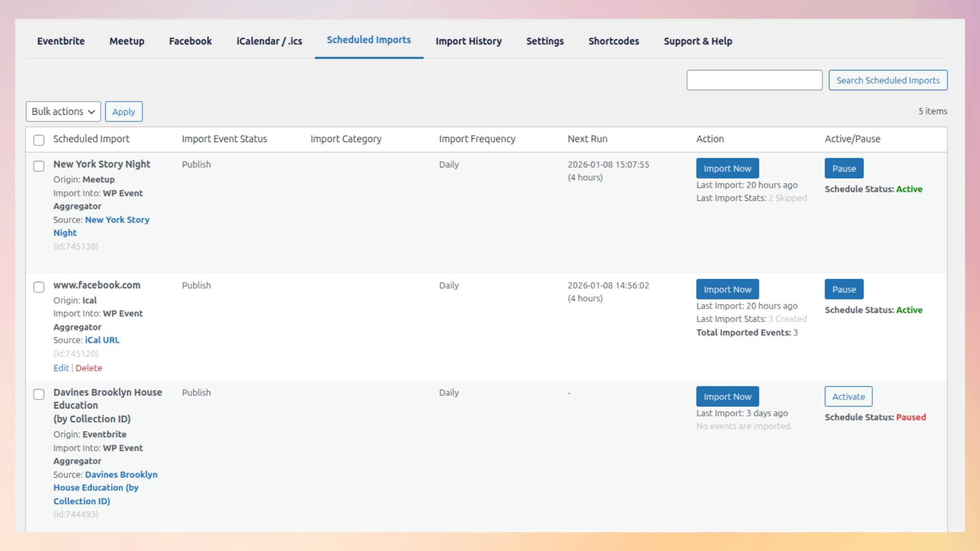Open the Bulk actions dropdown
The height and width of the screenshot is (551, 980).
point(63,111)
